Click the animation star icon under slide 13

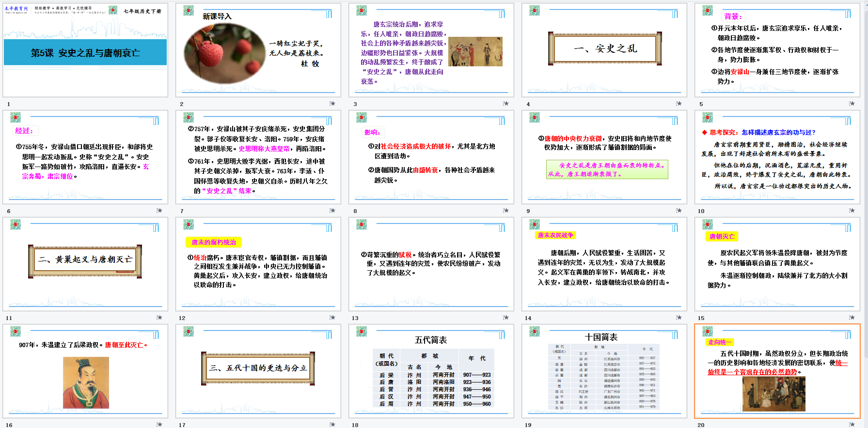(505, 318)
